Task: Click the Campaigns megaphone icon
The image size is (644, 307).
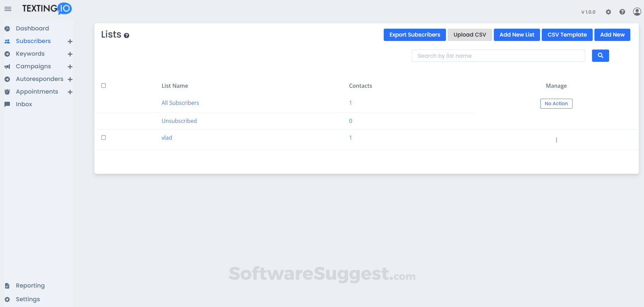Action: click(x=7, y=67)
